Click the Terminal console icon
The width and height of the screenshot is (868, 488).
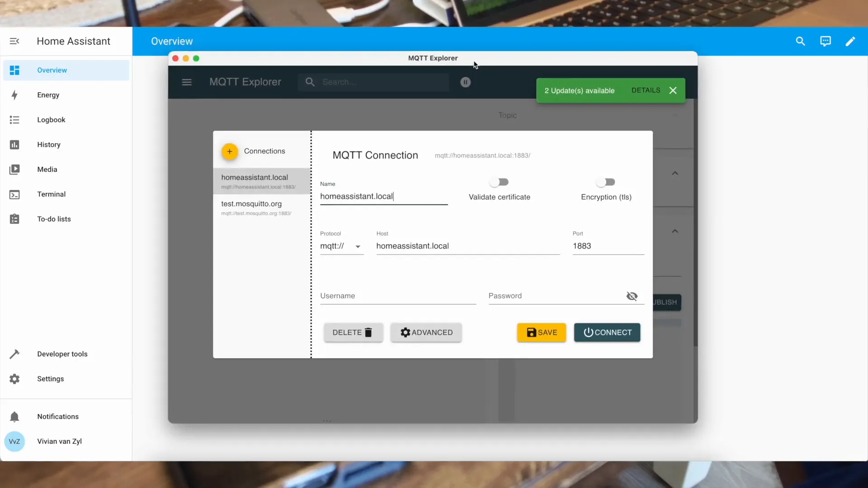coord(14,194)
